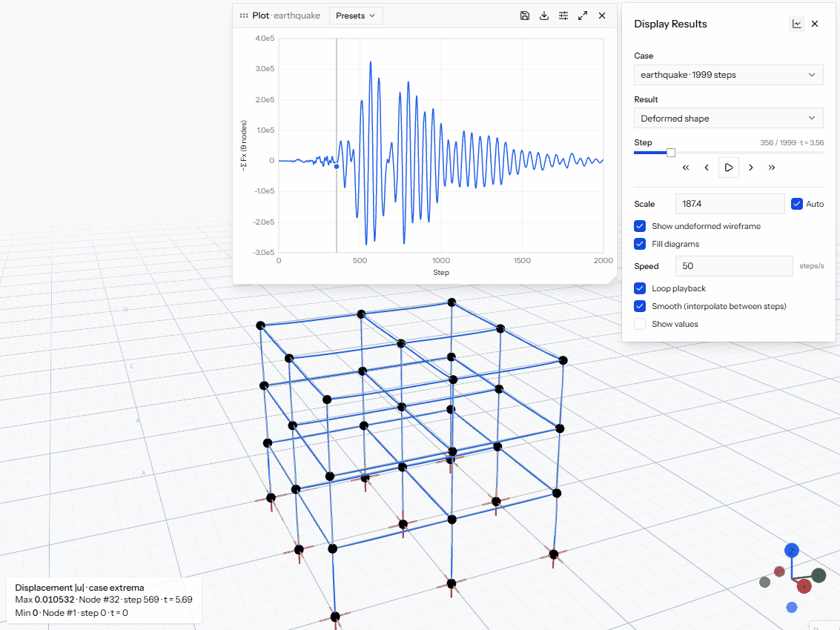The height and width of the screenshot is (630, 840).
Task: Click the blue Z axis of view gizmo
Action: 792,550
